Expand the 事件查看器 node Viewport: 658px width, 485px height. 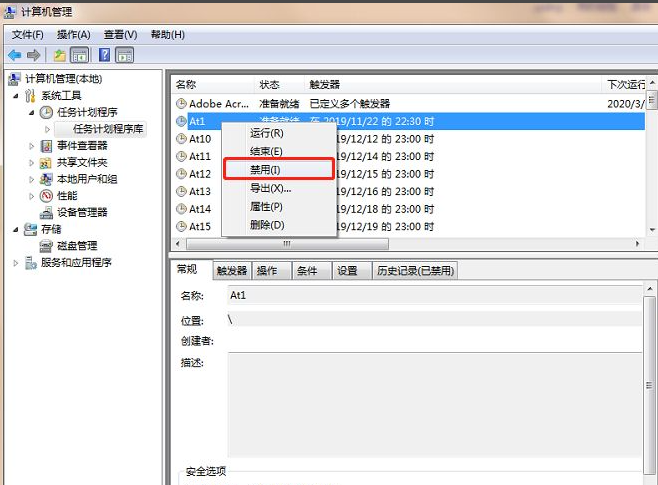(32, 146)
